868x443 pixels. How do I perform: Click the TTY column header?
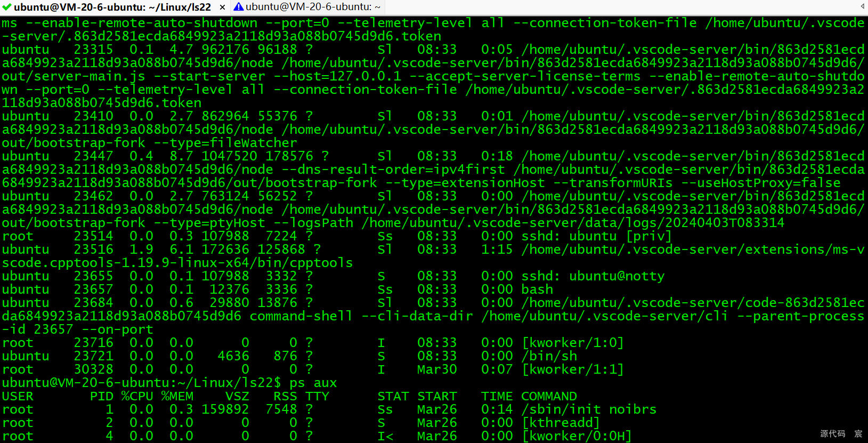click(x=317, y=396)
